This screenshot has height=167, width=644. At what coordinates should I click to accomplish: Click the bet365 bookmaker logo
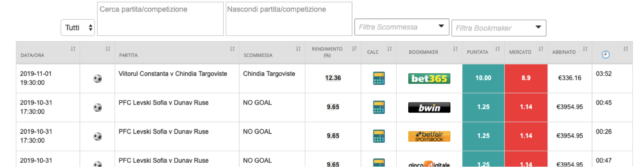click(429, 78)
